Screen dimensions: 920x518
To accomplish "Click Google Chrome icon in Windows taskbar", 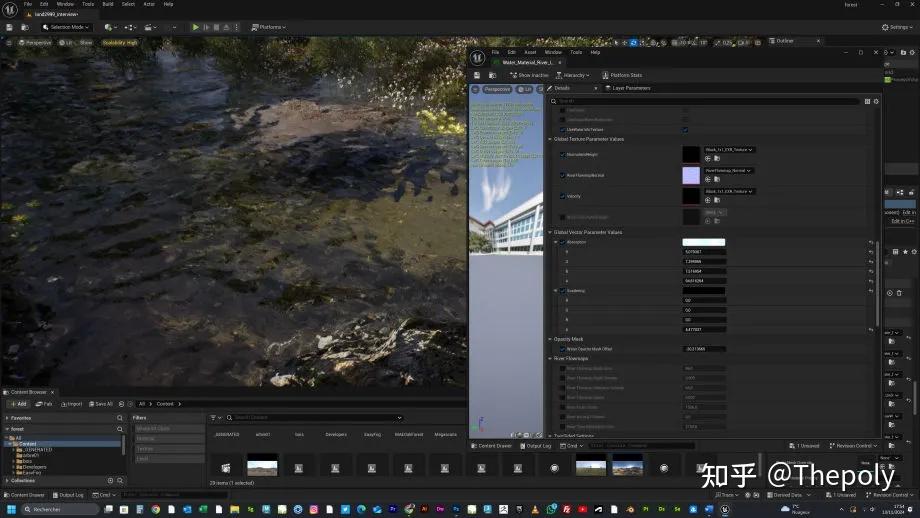I will click(155, 508).
